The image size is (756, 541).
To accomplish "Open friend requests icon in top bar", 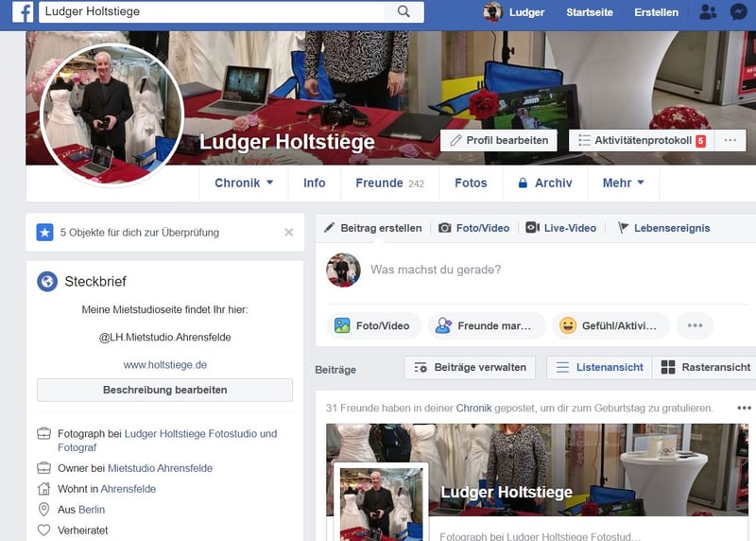I will [707, 12].
